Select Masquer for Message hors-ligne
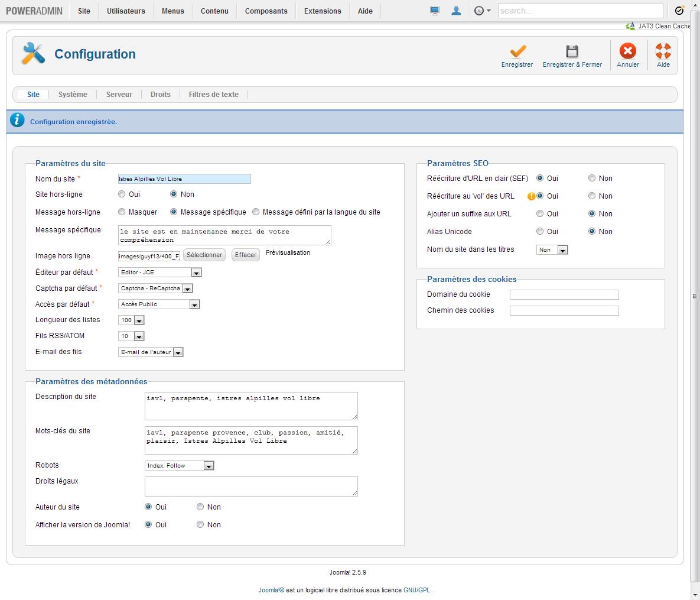The width and height of the screenshot is (700, 600). (x=122, y=212)
